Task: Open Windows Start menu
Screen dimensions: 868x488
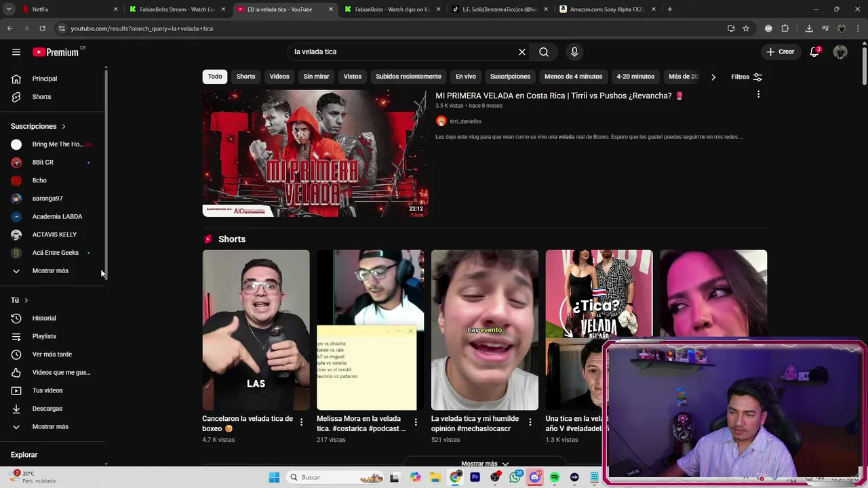Action: 274,477
